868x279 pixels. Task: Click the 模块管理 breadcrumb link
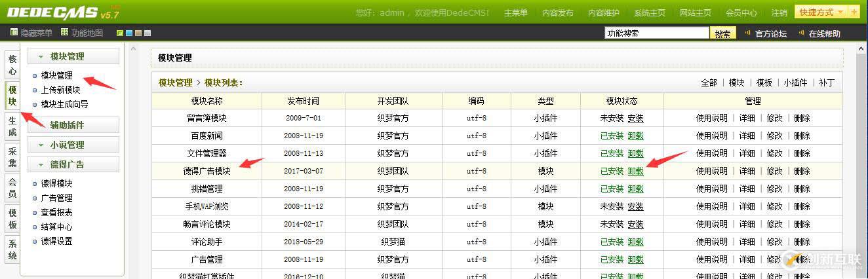[x=176, y=83]
